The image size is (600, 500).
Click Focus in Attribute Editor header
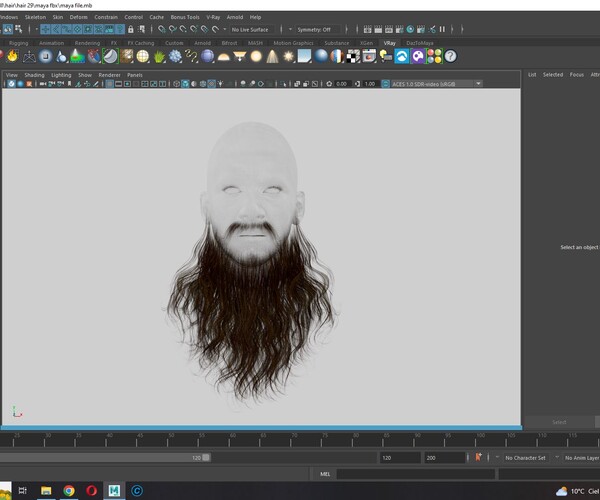pos(577,75)
